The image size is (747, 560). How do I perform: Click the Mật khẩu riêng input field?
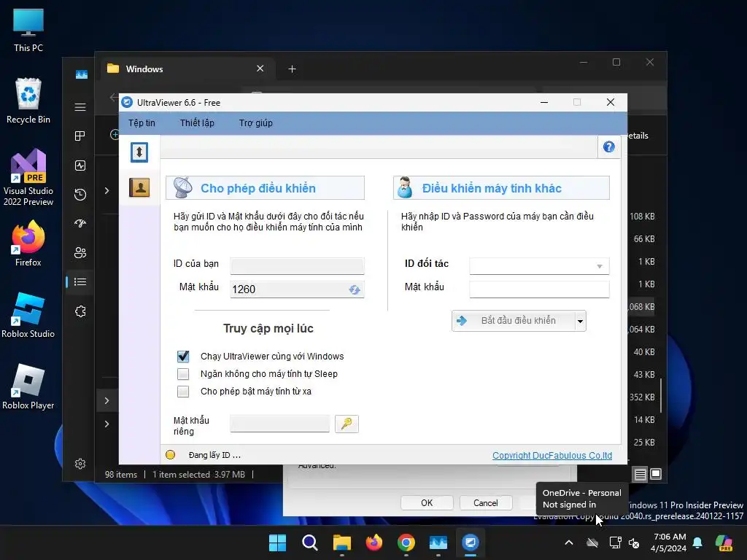(279, 424)
